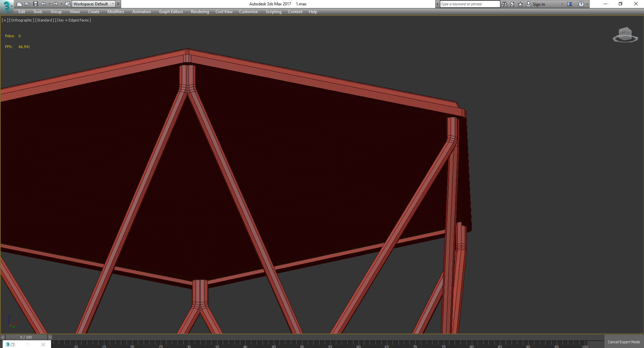Open the Communication Center satellite icon
Screen dimensions: 644x348
[x=512, y=4]
